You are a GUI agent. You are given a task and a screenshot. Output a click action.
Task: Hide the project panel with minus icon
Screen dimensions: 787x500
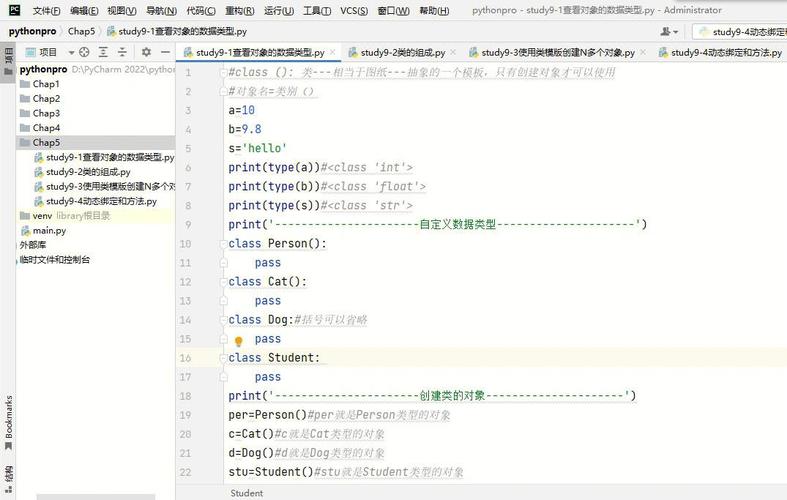coord(166,52)
